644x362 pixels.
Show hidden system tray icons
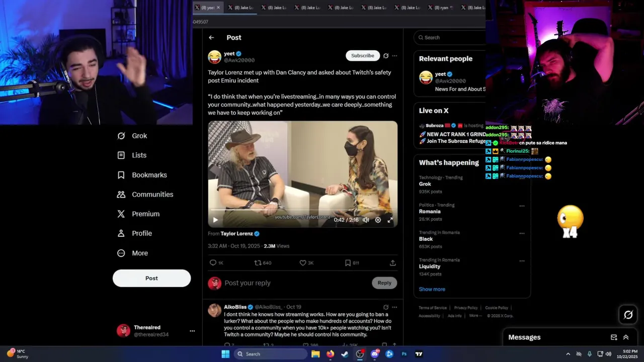coord(568,354)
